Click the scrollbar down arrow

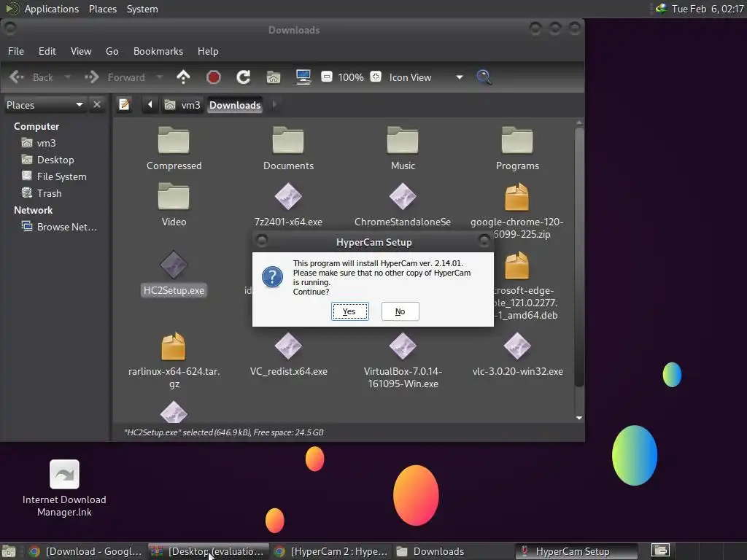point(579,418)
